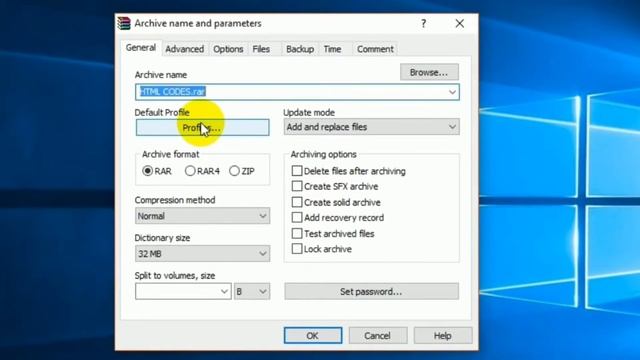
Task: Check Create SFX archive
Action: 297,186
